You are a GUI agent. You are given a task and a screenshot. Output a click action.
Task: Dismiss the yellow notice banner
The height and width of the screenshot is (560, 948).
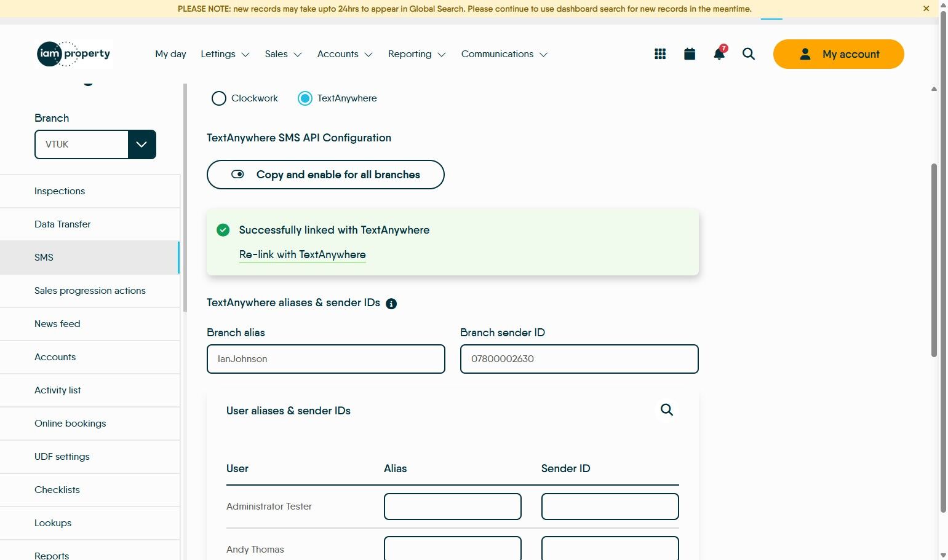click(x=926, y=9)
